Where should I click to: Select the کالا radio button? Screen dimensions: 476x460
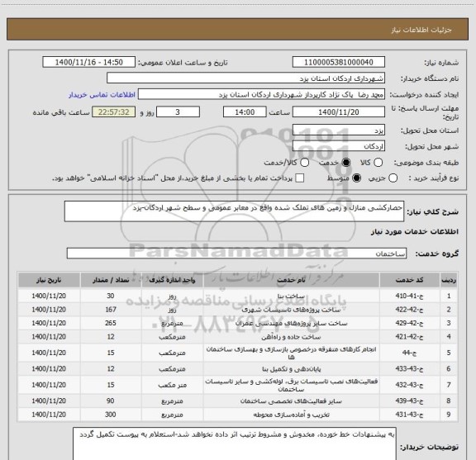pos(378,163)
